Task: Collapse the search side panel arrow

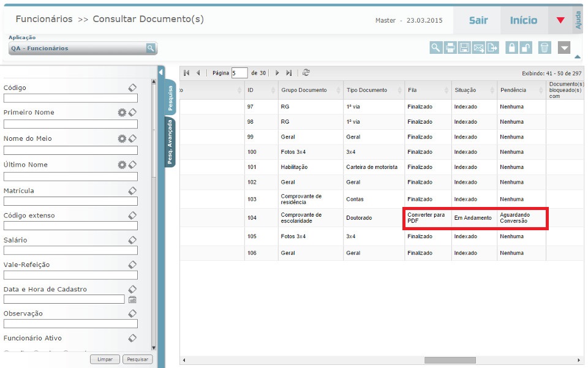Action: (160, 72)
